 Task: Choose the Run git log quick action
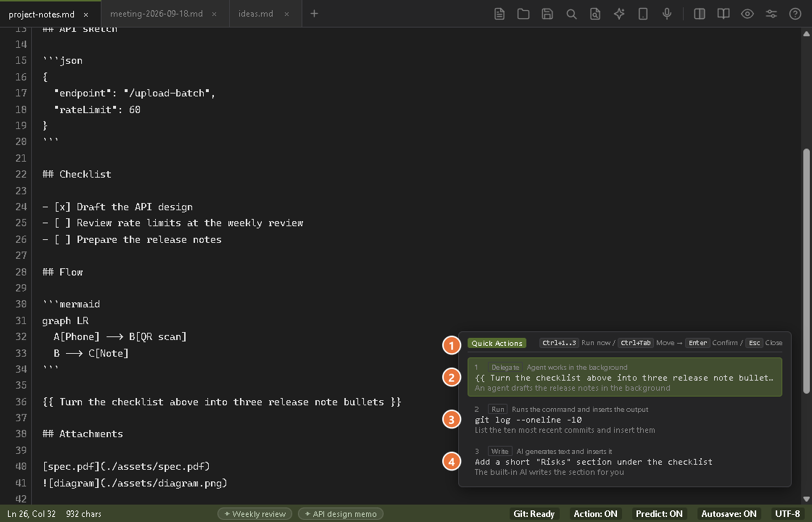click(x=624, y=420)
